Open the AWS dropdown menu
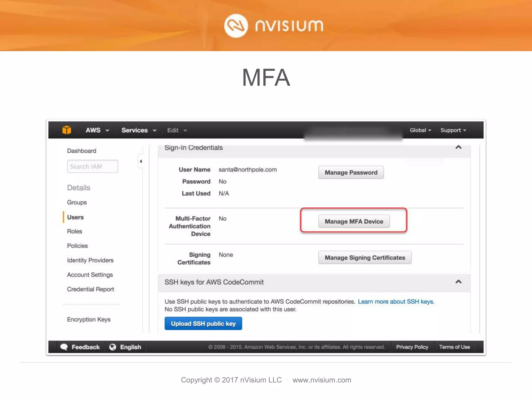 tap(97, 130)
